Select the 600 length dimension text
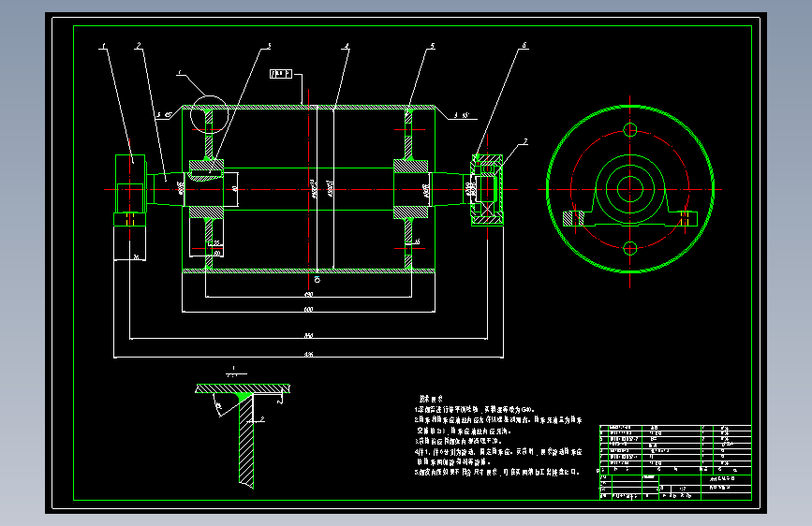Viewport: 812px width, 526px height. point(309,309)
